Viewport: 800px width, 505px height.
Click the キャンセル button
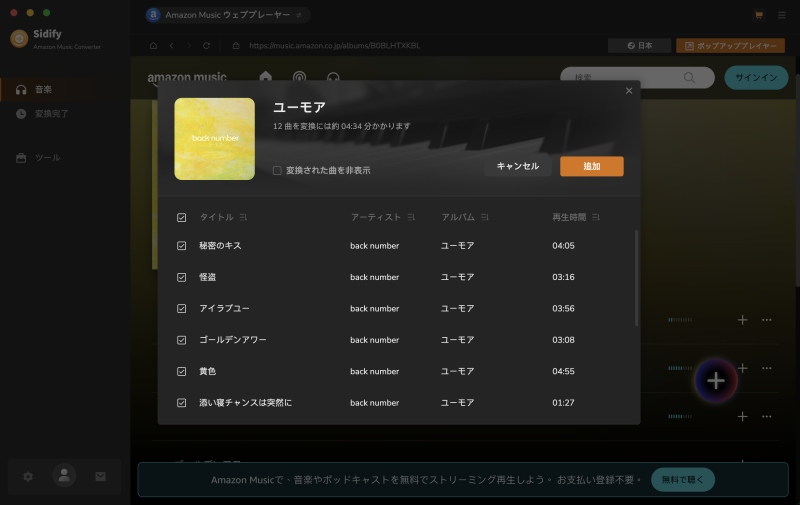[517, 166]
